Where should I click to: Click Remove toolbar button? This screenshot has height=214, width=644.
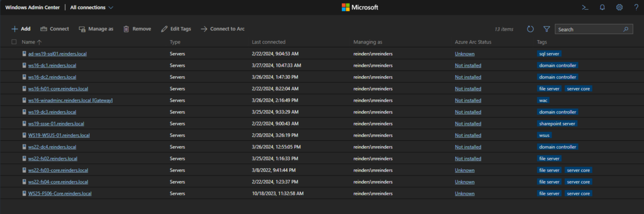tap(137, 29)
